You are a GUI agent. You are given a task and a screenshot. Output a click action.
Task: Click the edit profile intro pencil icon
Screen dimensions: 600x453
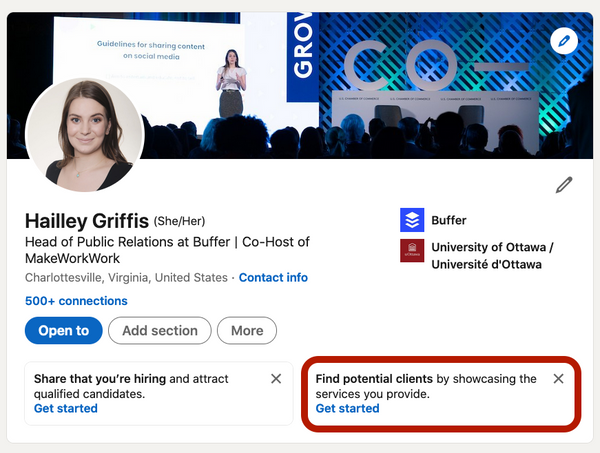tap(564, 185)
